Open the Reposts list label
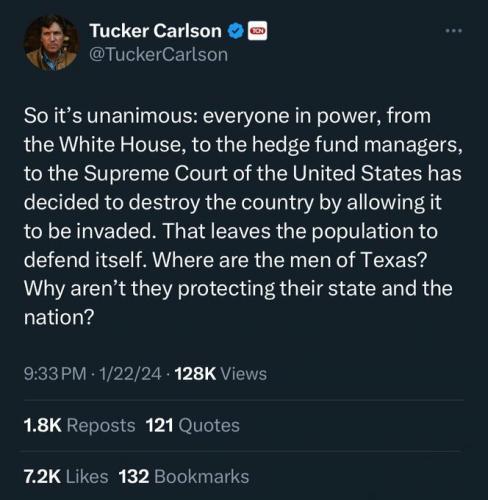The image size is (488, 500). 101,425
